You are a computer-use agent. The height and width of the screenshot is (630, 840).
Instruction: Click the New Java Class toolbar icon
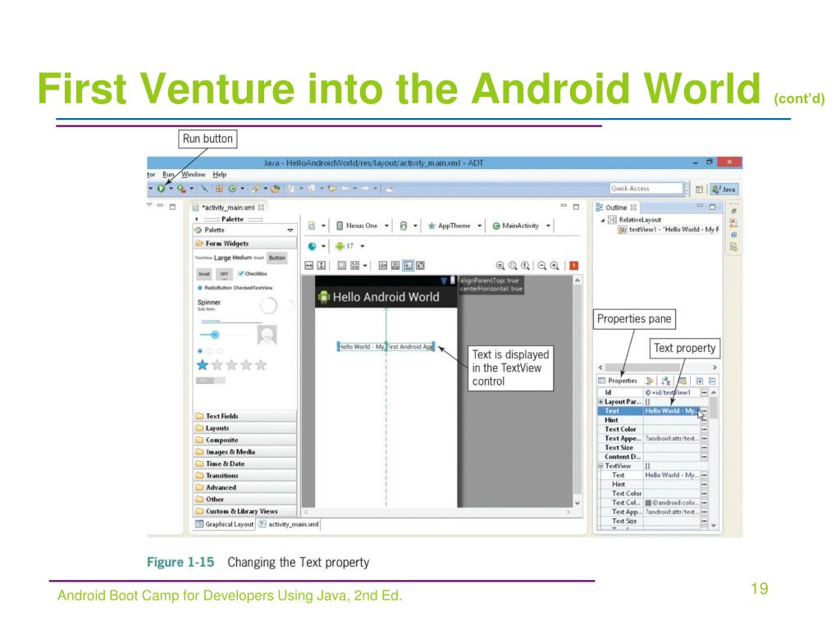coord(232,189)
